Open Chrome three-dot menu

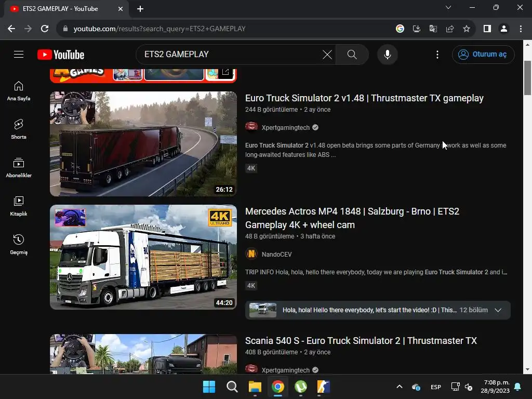pyautogui.click(x=521, y=29)
